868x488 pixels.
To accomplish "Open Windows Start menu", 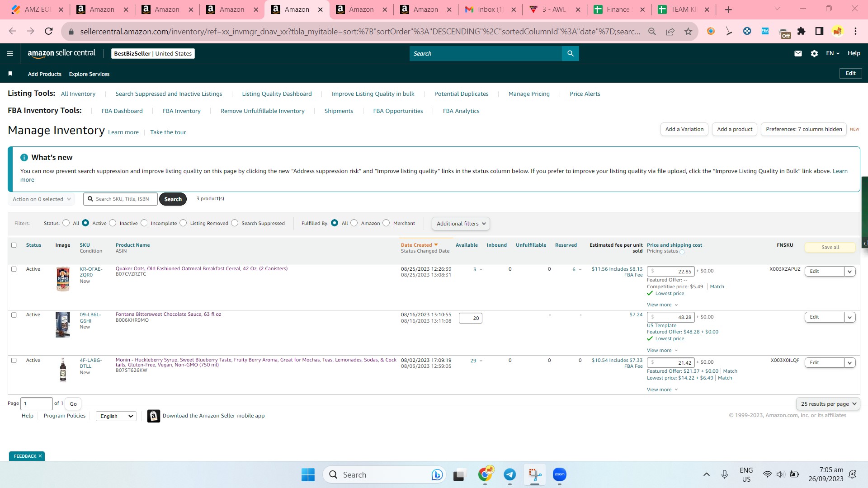I will coord(308,474).
